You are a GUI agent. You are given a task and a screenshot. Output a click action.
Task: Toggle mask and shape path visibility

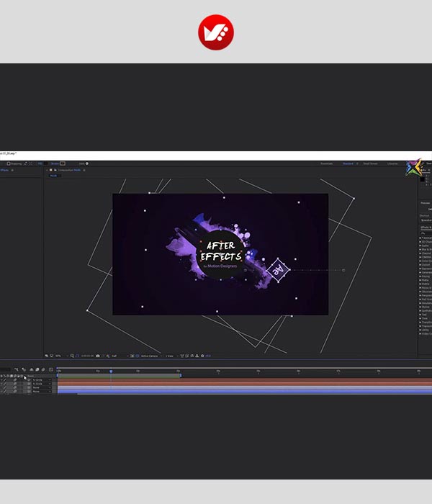click(76, 356)
